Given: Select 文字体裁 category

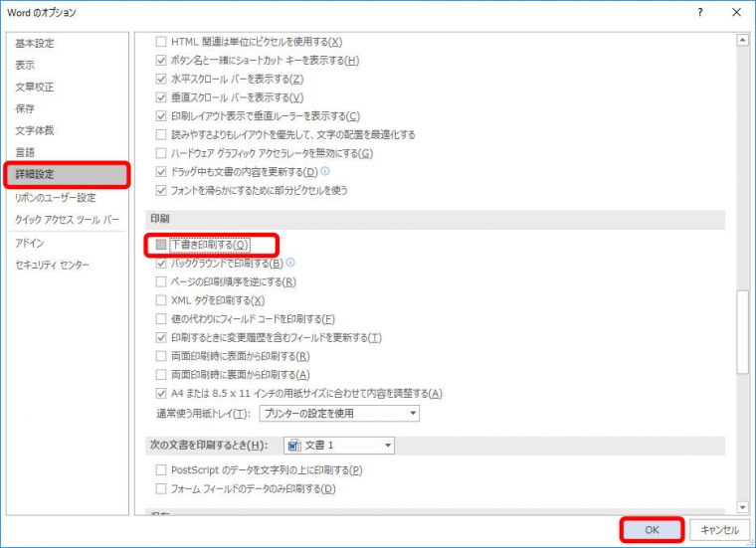Looking at the screenshot, I should pos(67,130).
